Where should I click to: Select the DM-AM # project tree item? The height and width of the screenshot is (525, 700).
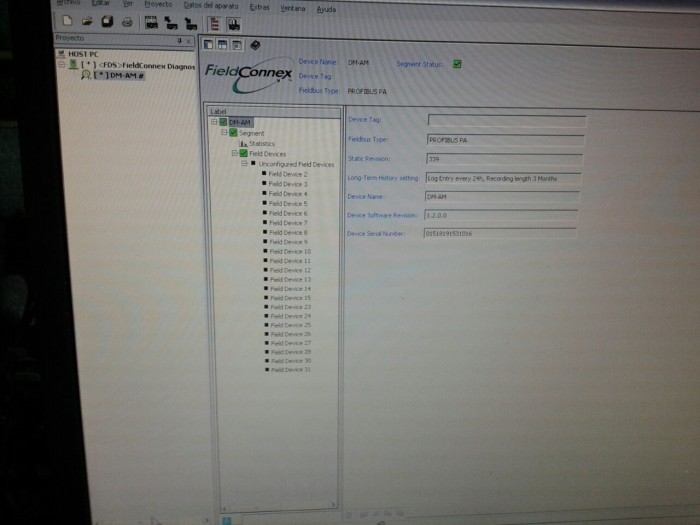point(119,75)
